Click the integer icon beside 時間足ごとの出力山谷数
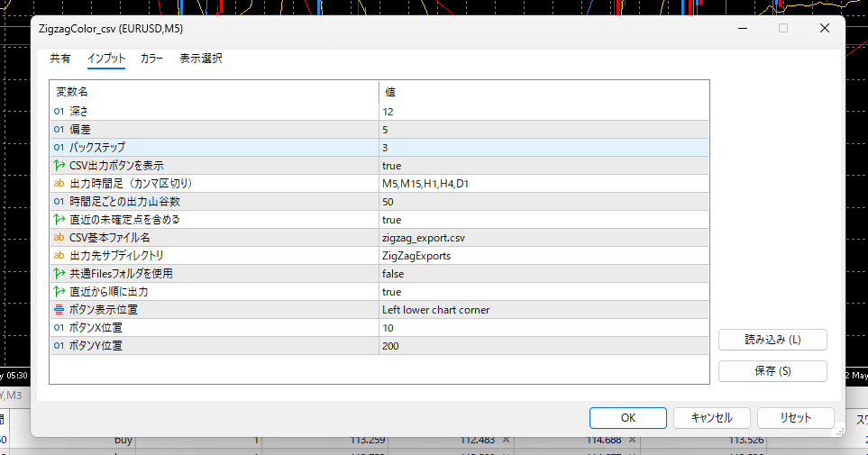Image resolution: width=868 pixels, height=455 pixels. [x=59, y=202]
